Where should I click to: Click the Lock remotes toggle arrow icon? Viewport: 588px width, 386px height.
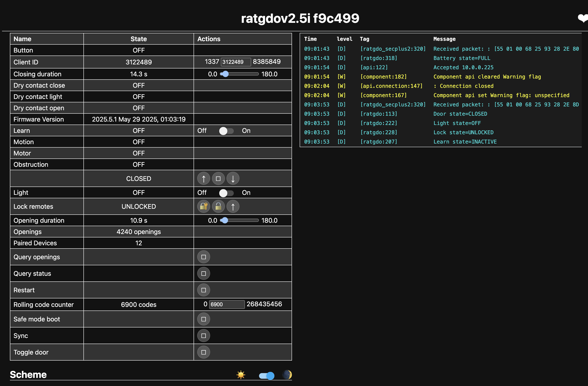pos(233,206)
